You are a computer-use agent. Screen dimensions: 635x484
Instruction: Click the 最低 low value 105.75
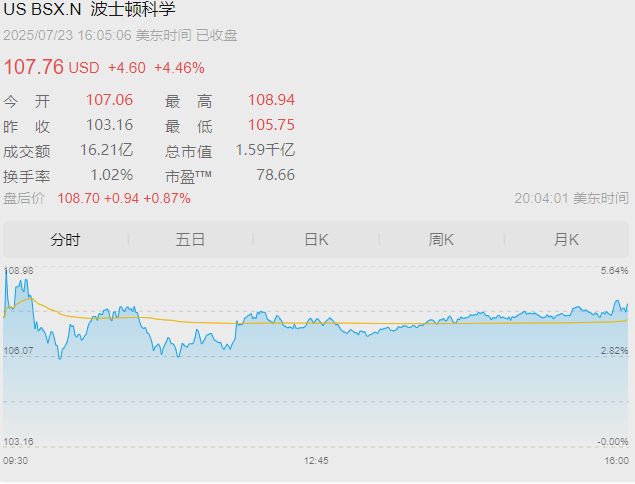click(271, 125)
